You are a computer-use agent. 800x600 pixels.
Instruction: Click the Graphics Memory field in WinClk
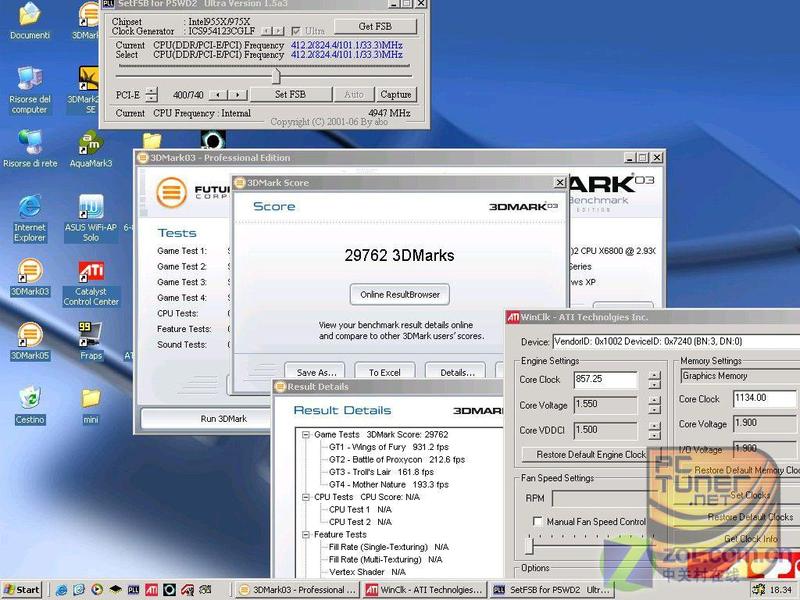[740, 376]
